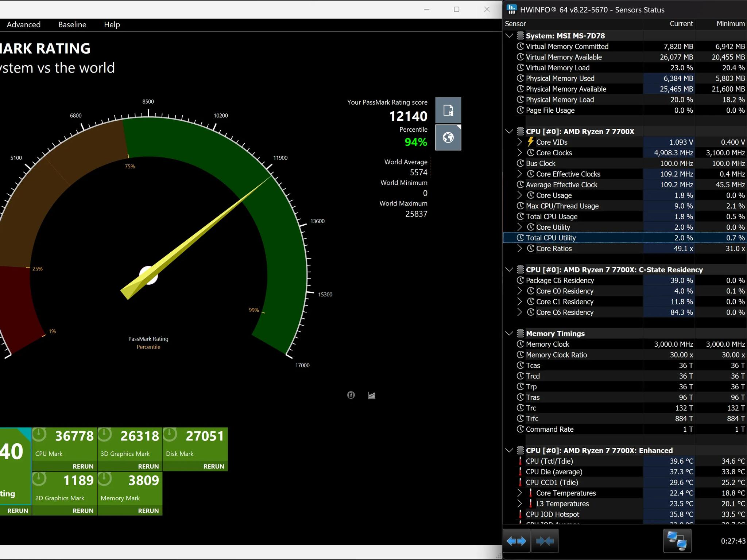
Task: Click HWiNFO's blue left-right arrows button
Action: pos(516,541)
